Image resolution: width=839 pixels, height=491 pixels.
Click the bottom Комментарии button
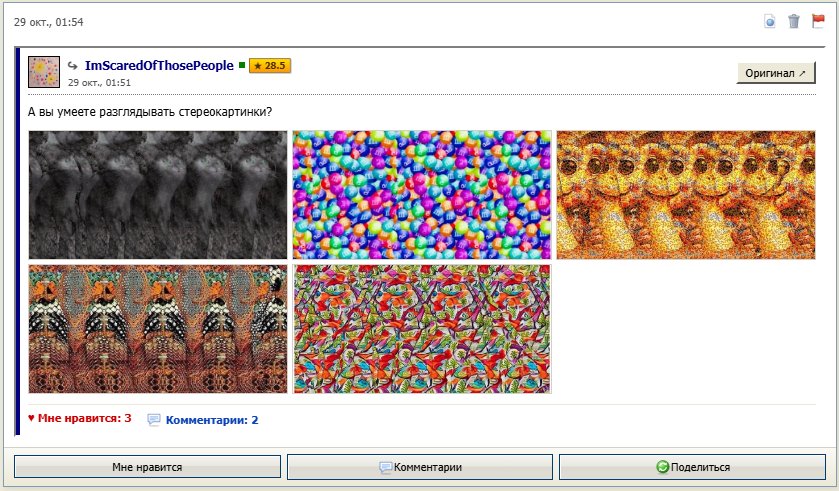(420, 467)
